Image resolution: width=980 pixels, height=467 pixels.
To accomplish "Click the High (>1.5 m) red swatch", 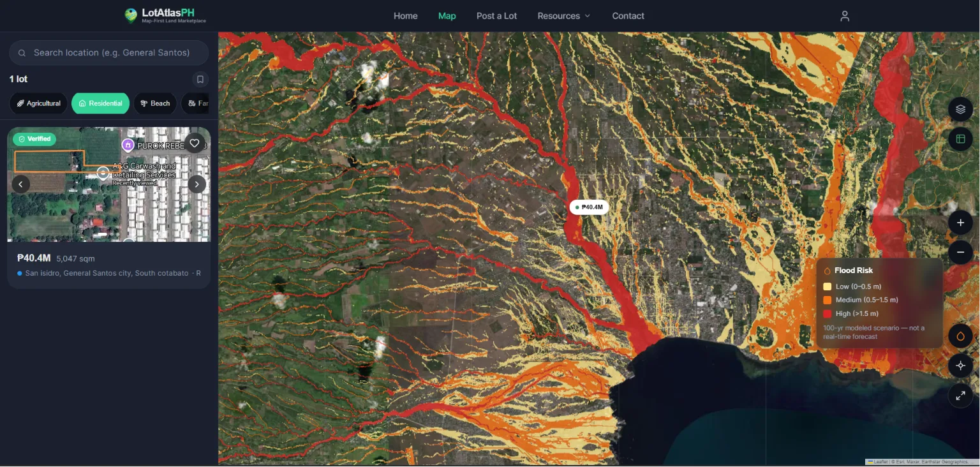I will point(827,313).
